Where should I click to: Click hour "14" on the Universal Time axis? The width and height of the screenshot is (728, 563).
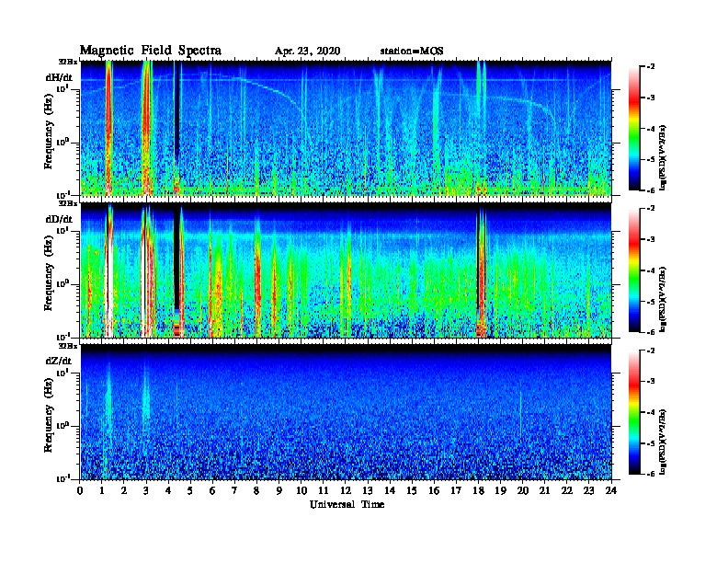coord(390,491)
